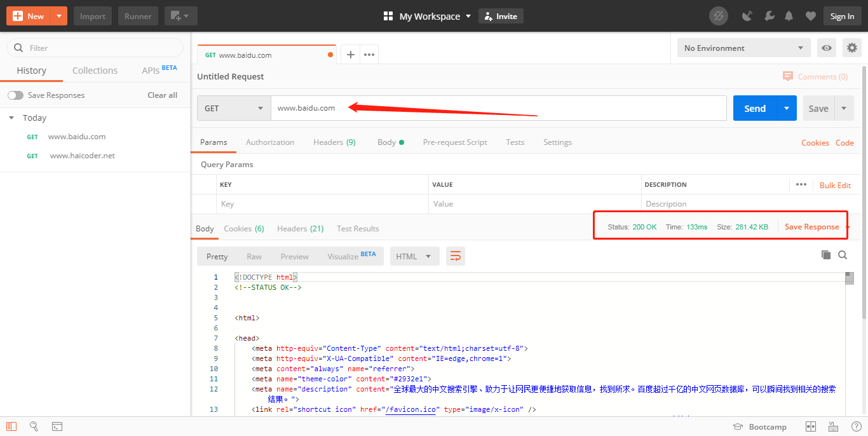Click the Comments speech bubble icon
The image size is (868, 436).
tap(788, 76)
